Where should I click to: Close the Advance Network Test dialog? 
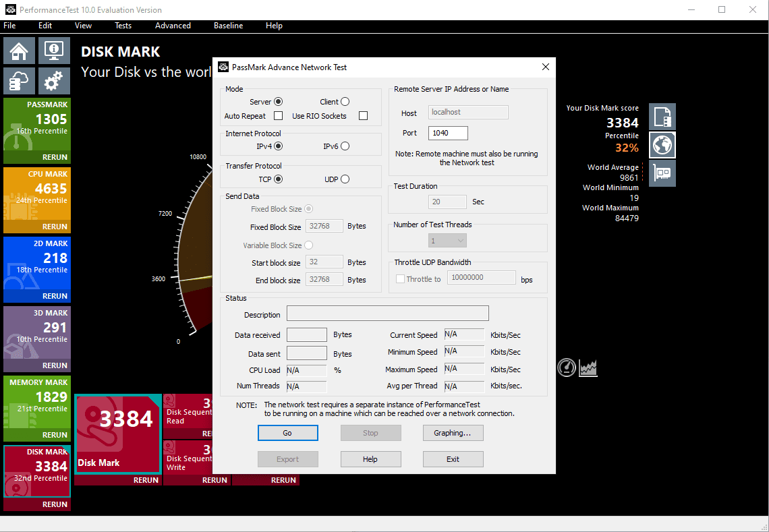[545, 67]
